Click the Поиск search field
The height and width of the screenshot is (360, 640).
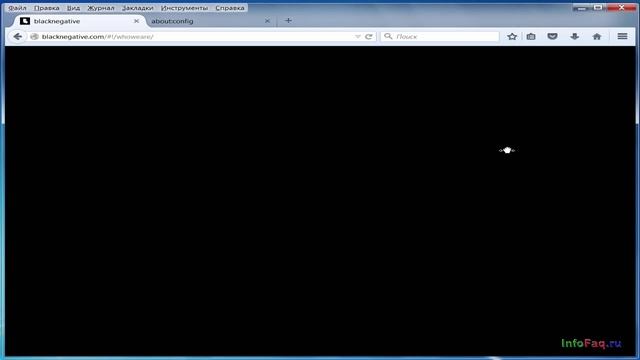pyautogui.click(x=440, y=37)
